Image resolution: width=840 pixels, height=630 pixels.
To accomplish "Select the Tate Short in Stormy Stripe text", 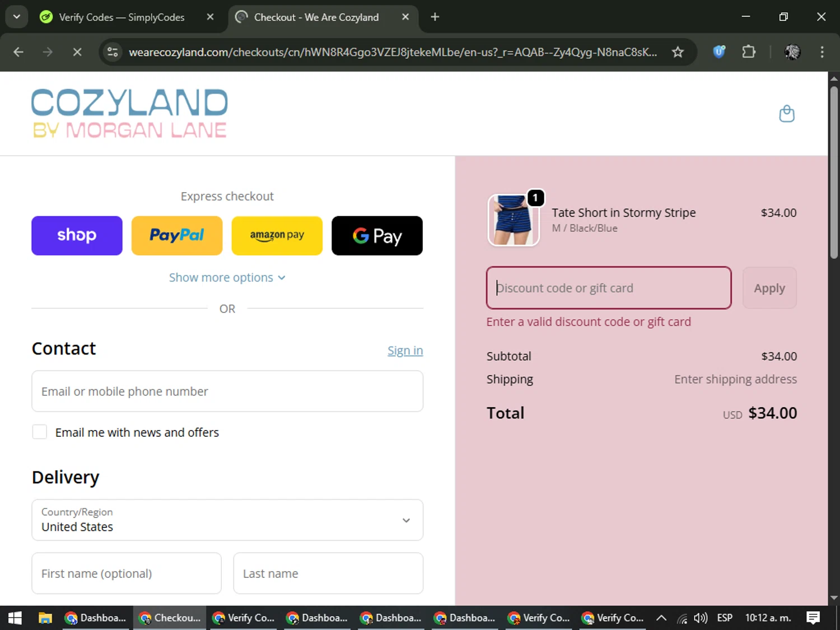I will coord(624,213).
